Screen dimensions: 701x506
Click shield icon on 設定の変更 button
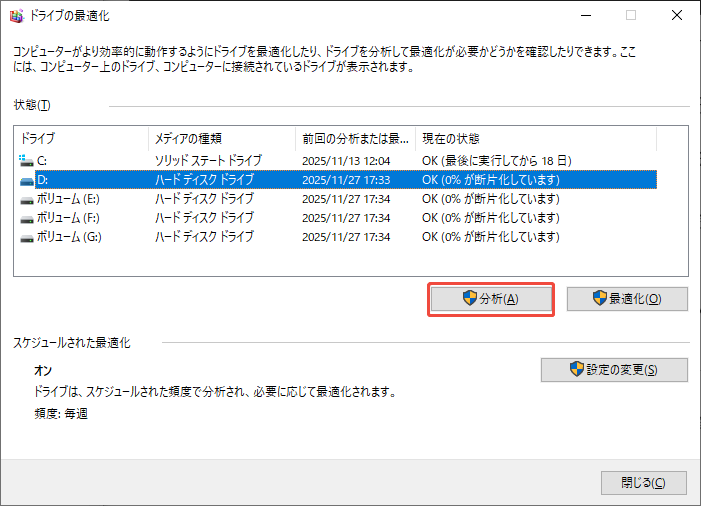pos(577,369)
